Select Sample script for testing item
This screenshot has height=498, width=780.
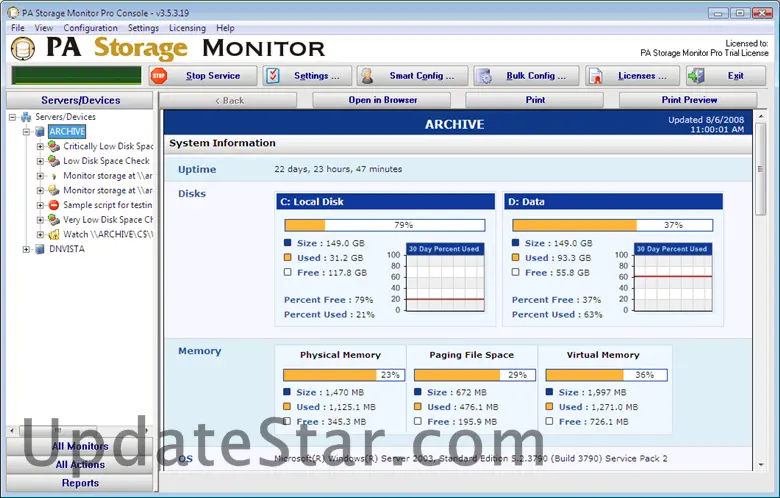107,205
